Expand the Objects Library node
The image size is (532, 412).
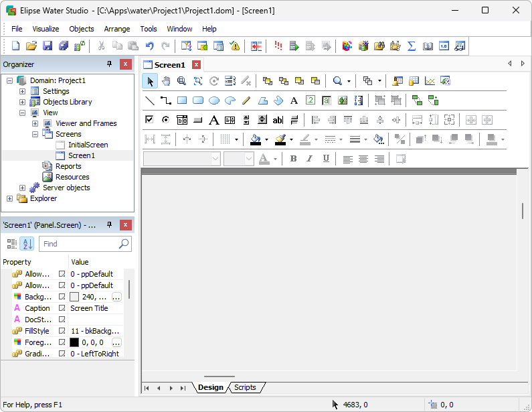click(22, 102)
